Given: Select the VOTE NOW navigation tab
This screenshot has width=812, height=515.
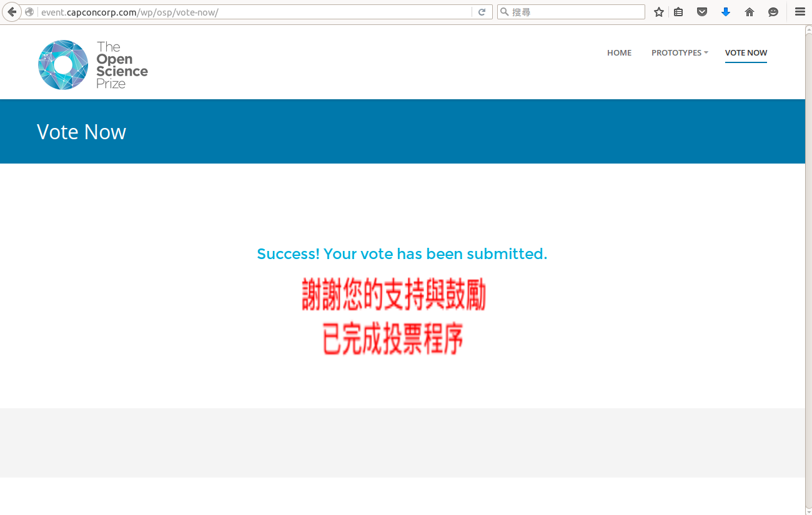Looking at the screenshot, I should (746, 53).
